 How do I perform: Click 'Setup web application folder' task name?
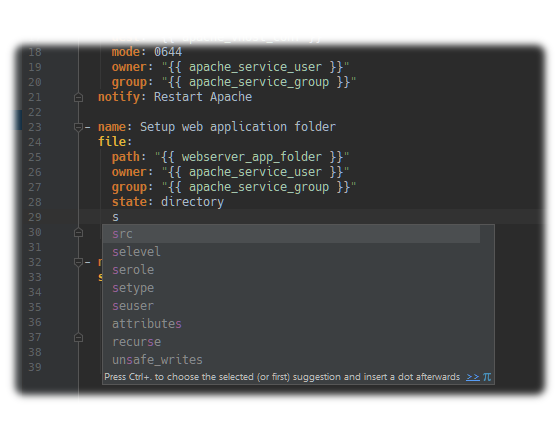(238, 127)
